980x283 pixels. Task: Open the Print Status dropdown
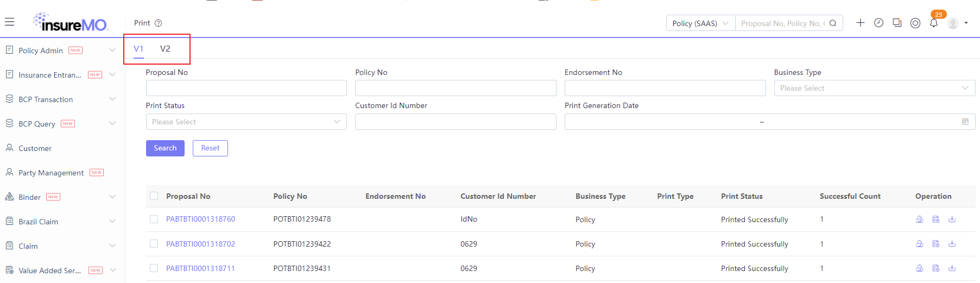pyautogui.click(x=246, y=122)
